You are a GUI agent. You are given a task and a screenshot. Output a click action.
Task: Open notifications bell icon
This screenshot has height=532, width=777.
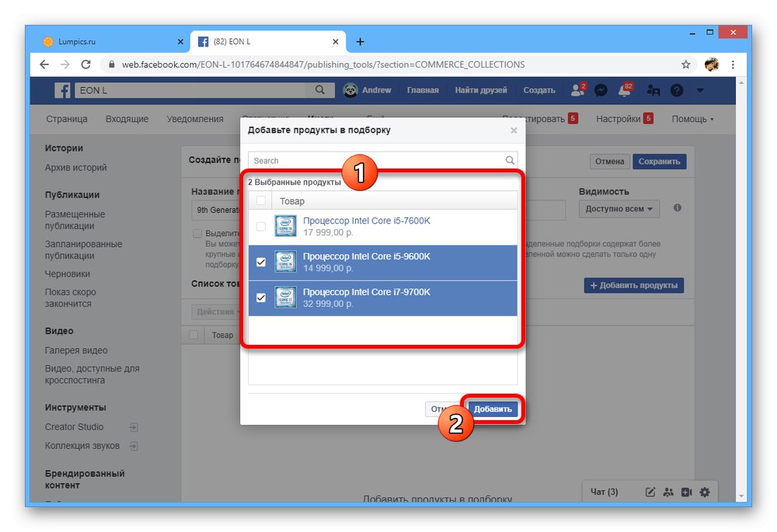tap(625, 90)
